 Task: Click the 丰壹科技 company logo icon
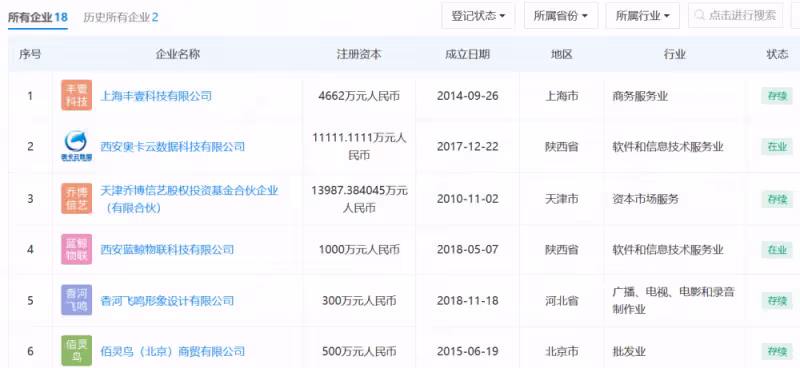[77, 95]
